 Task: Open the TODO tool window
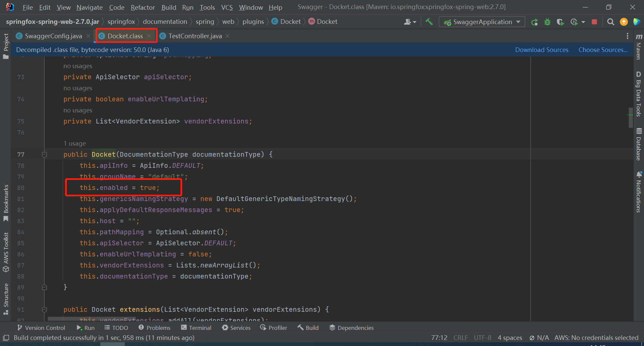116,328
